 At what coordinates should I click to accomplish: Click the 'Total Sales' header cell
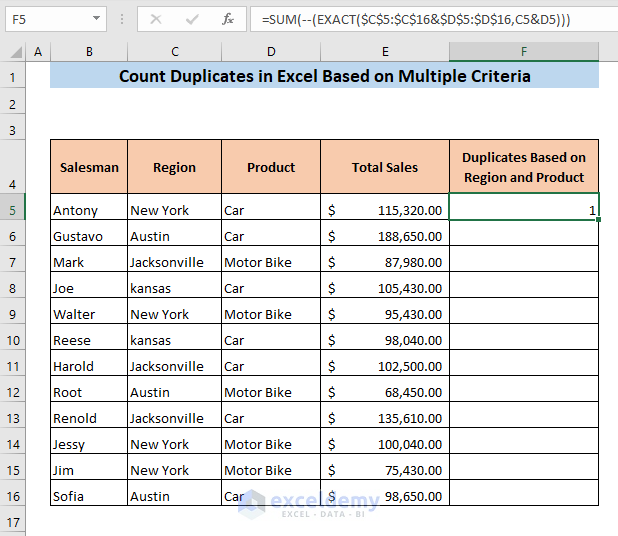[x=385, y=167]
